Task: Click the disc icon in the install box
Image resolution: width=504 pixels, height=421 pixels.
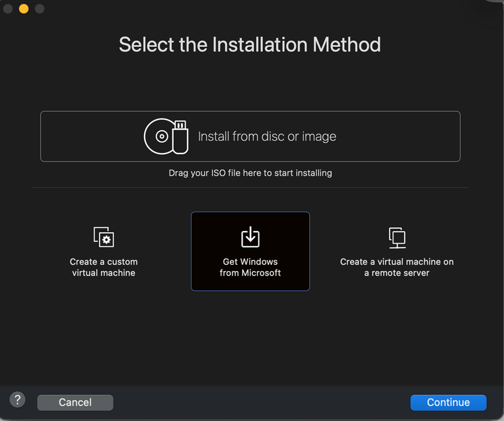Action: (x=160, y=137)
